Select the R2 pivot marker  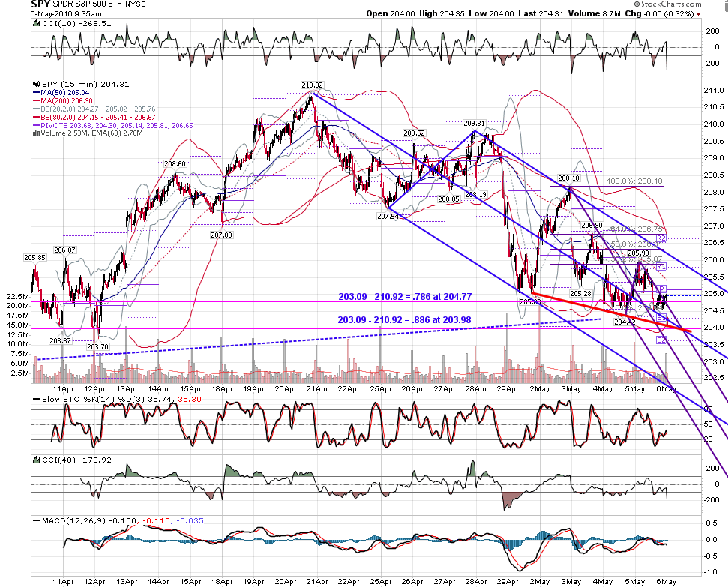tap(661, 238)
